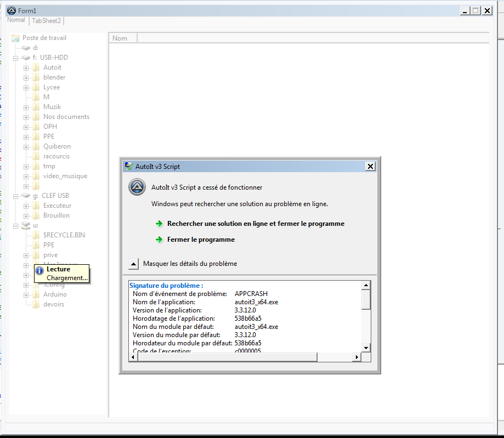Close the AutoIt v3 Script dialog
Screen dimensions: 504x438
(x=370, y=167)
